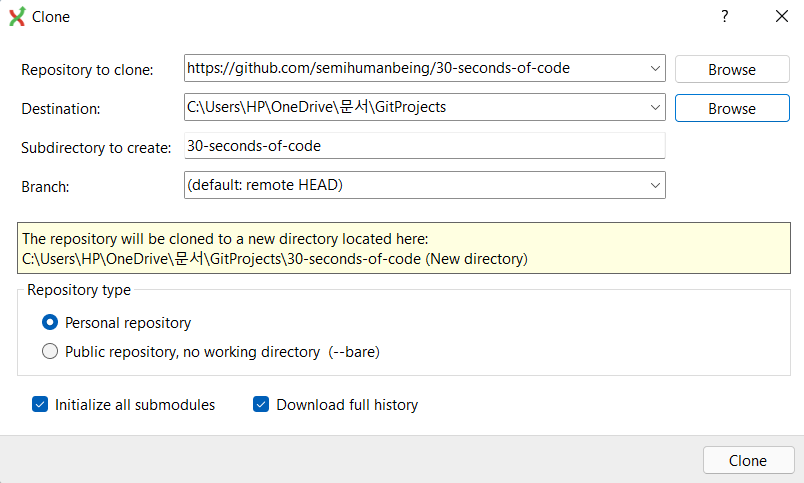Close the Clone dialog window

(x=781, y=17)
